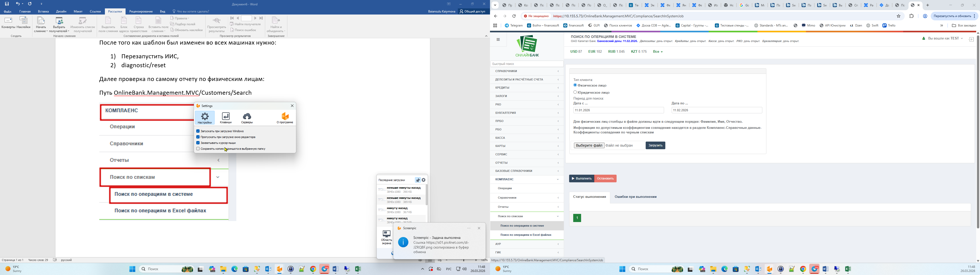This screenshot has height=275, width=980.
Task: Open gear settings in Последние загрузки panel
Action: pos(424,180)
